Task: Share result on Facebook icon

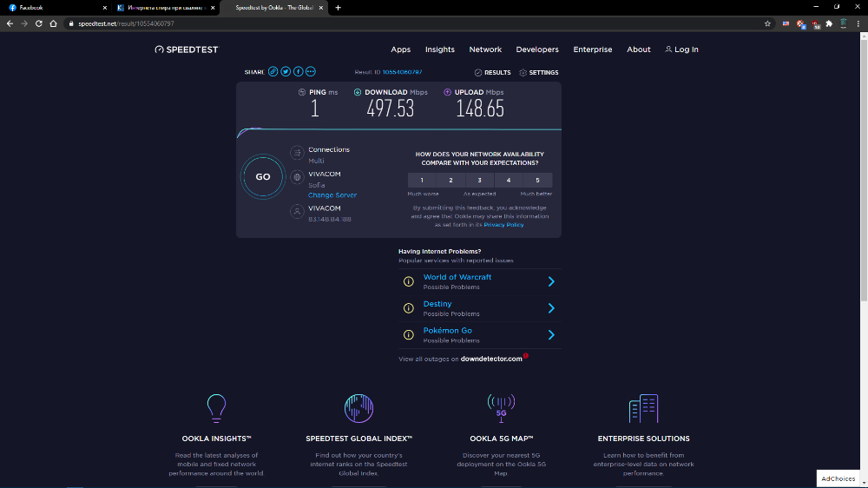Action: click(298, 71)
